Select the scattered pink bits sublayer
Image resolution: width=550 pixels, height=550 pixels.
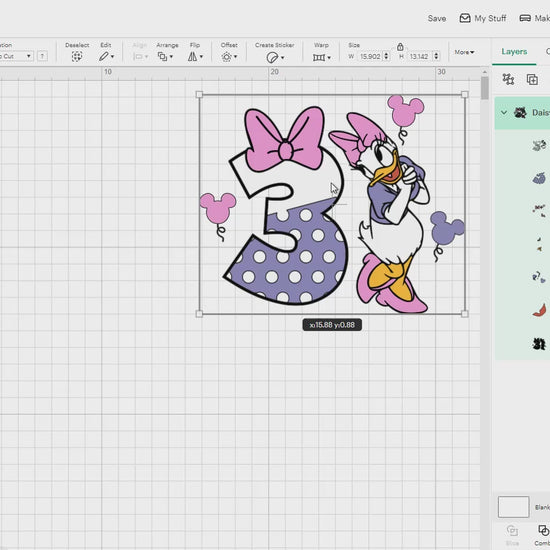pyautogui.click(x=539, y=211)
